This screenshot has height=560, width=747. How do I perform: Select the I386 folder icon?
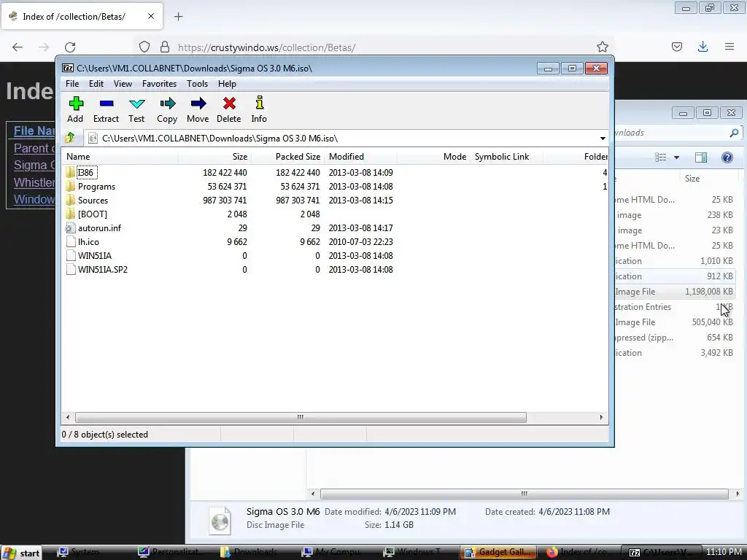[x=71, y=172]
